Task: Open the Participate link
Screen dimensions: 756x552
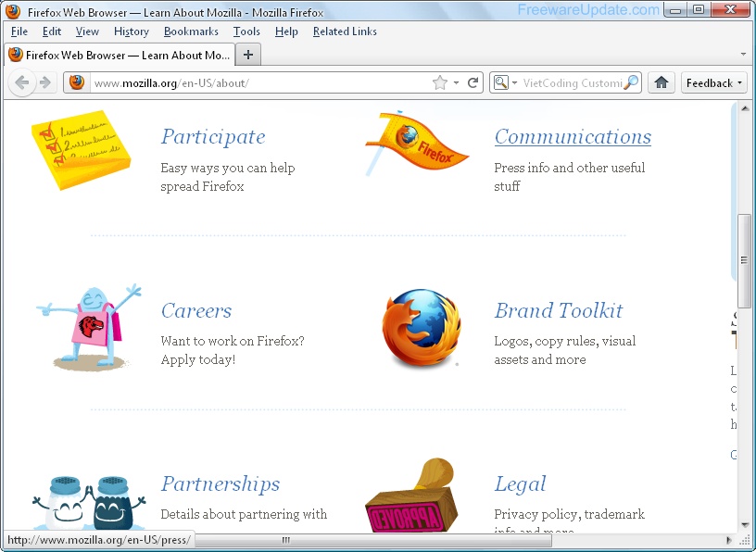Action: (213, 137)
